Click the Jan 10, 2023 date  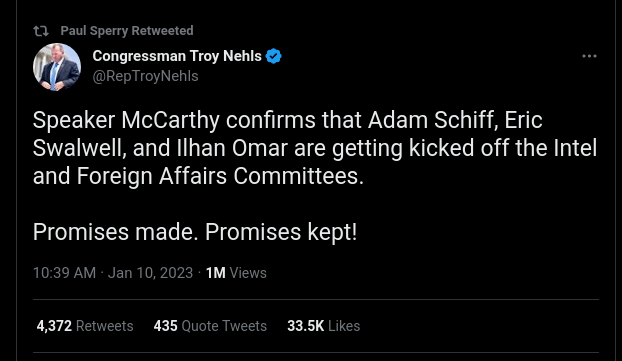pyautogui.click(x=150, y=273)
